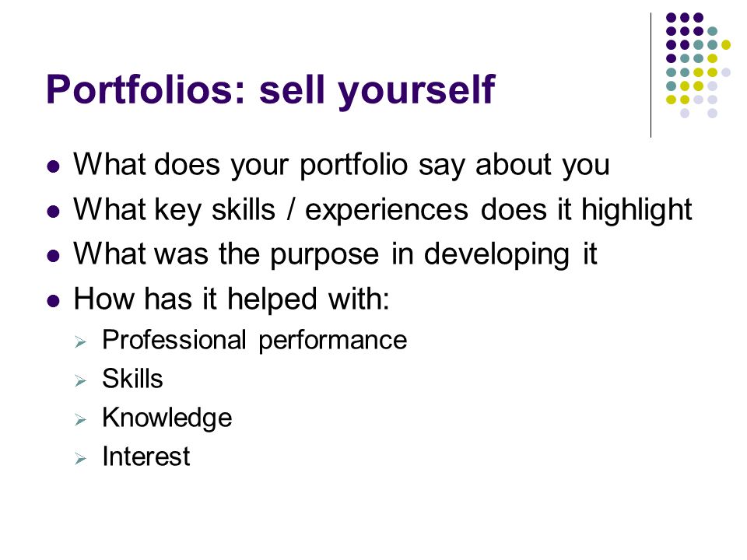Select the 'Knowledge' sub-bullet text
The image size is (747, 560).
167,418
